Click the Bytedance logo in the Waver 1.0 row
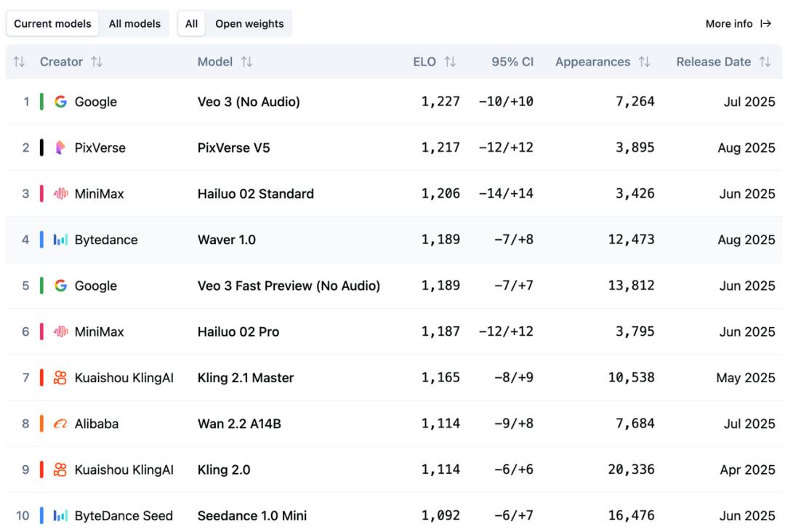This screenshot has width=785, height=532. (x=61, y=240)
